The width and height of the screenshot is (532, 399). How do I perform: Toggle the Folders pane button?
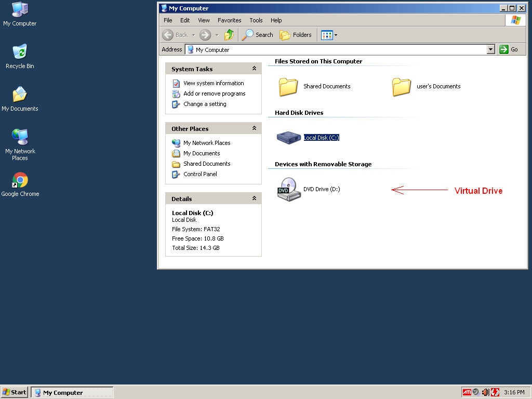point(296,35)
